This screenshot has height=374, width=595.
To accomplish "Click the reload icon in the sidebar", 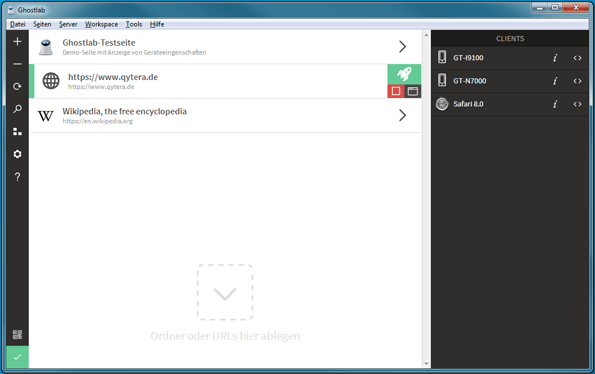I will click(x=17, y=86).
